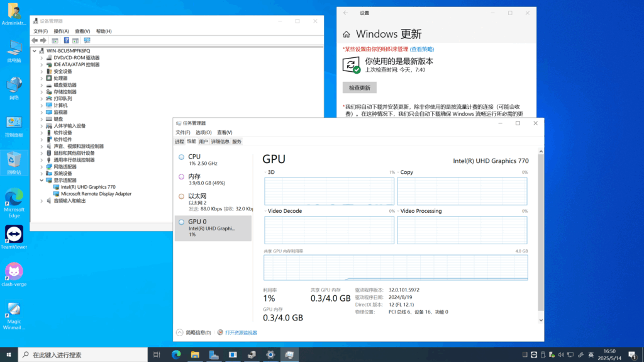
Task: Select the Magic Winmail desktop shortcut
Action: coord(14,316)
